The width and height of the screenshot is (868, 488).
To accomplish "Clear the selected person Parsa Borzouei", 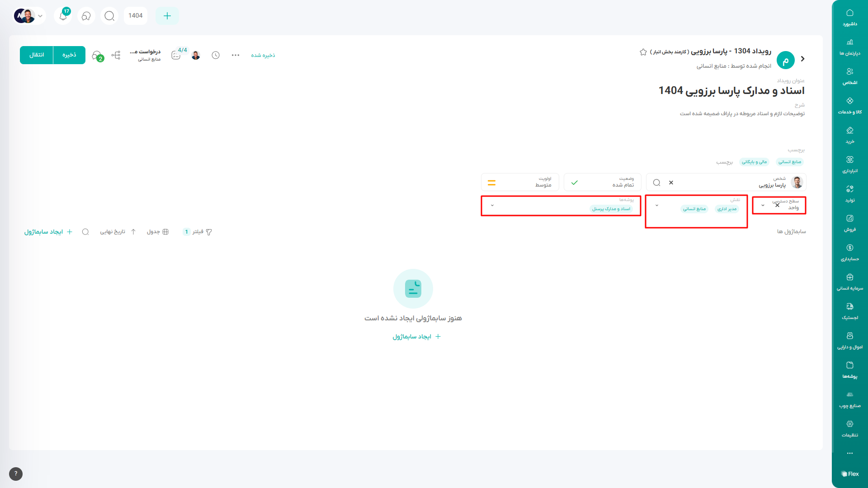I will [671, 183].
